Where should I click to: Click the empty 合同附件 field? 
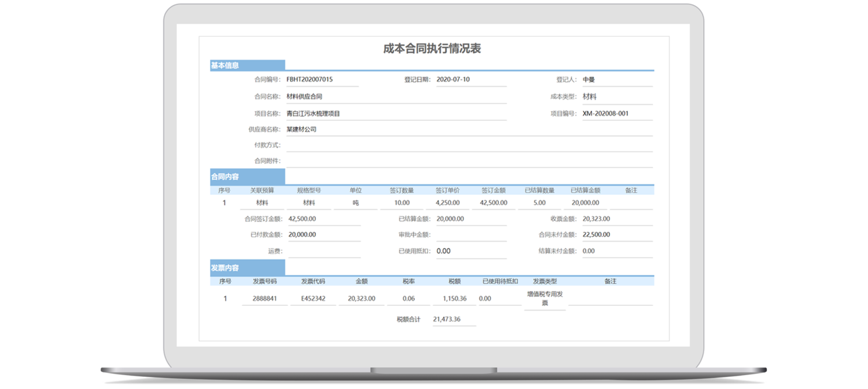469,161
